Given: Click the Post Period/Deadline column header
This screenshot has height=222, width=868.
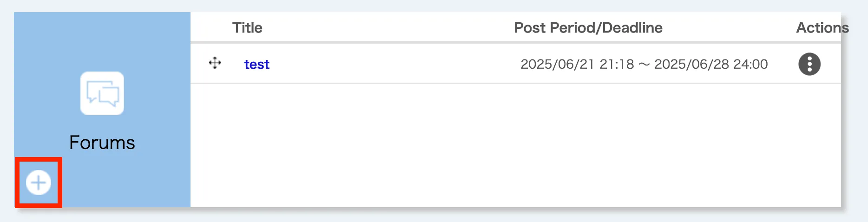Looking at the screenshot, I should (588, 28).
